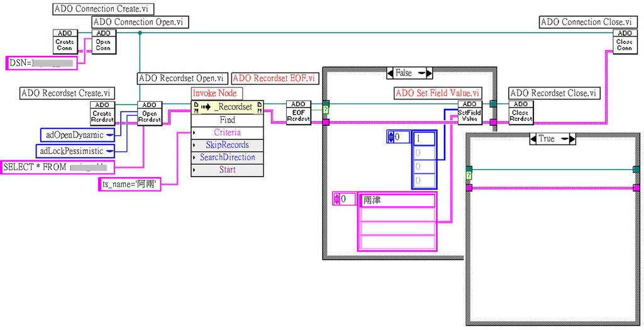The width and height of the screenshot is (644, 330).
Task: Open the adOpenDynamic enum dropdown
Action: 109,135
